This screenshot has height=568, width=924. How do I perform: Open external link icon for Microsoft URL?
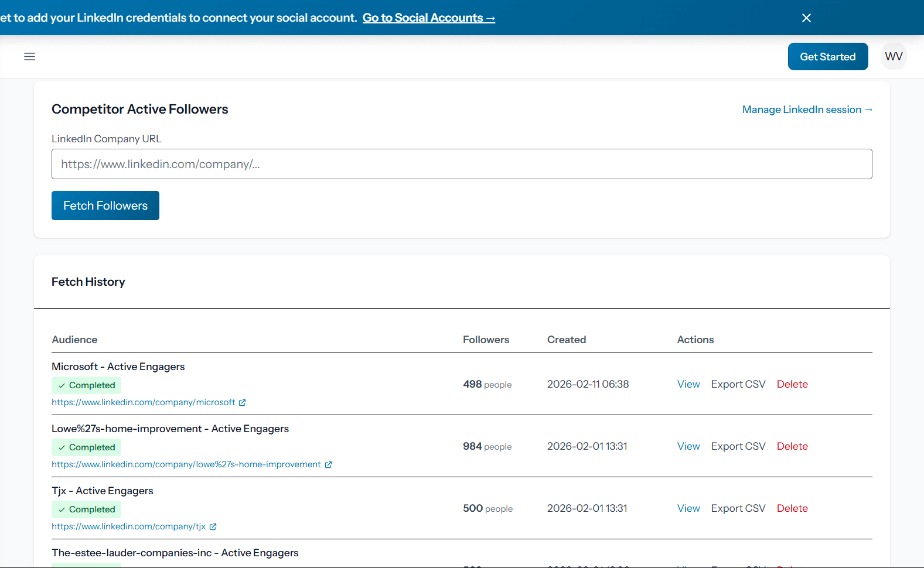coord(242,403)
